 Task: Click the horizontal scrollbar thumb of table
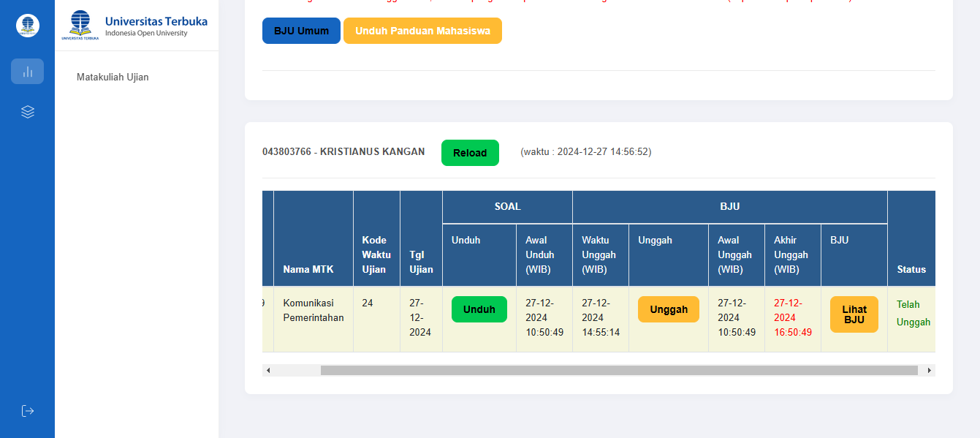pyautogui.click(x=618, y=371)
